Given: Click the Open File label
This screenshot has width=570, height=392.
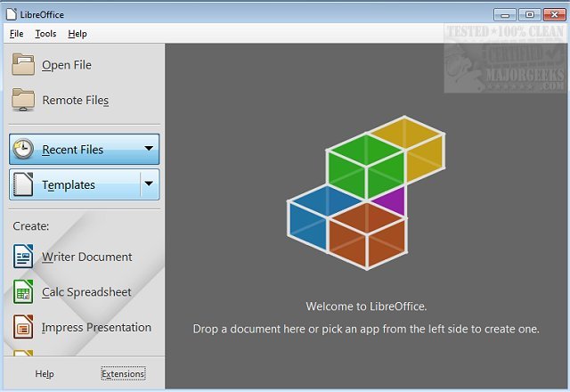Looking at the screenshot, I should (67, 65).
